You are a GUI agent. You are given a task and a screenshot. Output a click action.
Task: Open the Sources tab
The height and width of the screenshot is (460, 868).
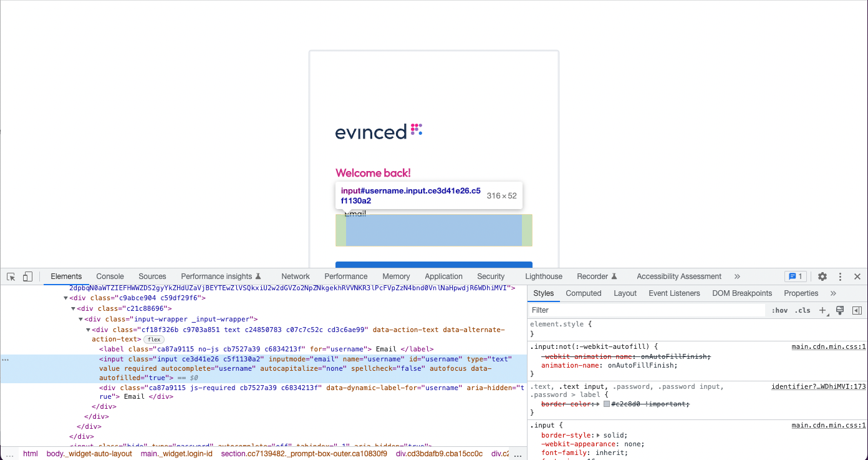152,276
